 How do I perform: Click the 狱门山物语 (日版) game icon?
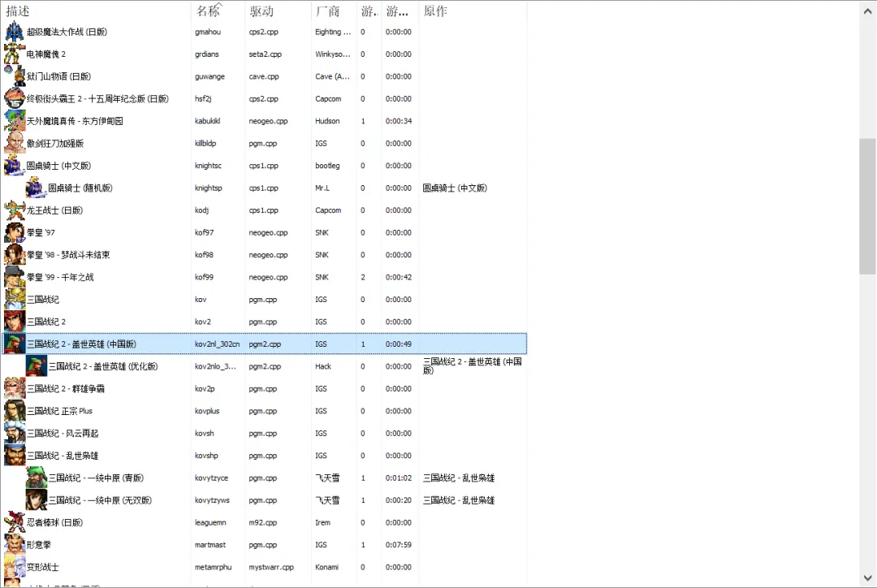15,76
